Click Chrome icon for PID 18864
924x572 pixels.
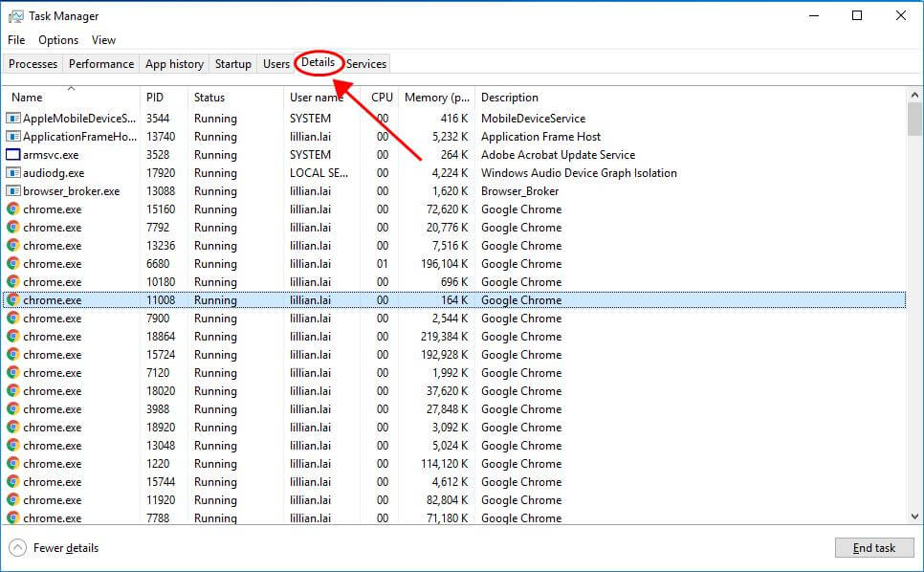[13, 337]
